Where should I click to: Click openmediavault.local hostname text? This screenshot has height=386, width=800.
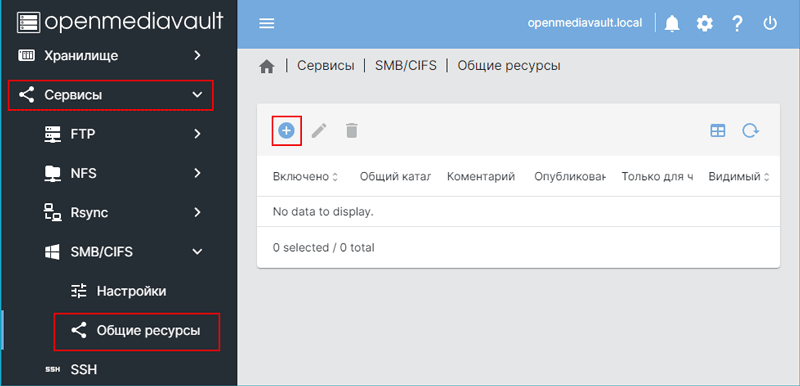tap(585, 23)
